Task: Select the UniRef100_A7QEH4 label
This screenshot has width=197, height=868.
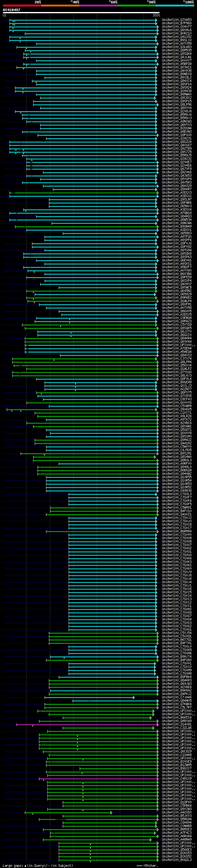Action: coord(177,349)
